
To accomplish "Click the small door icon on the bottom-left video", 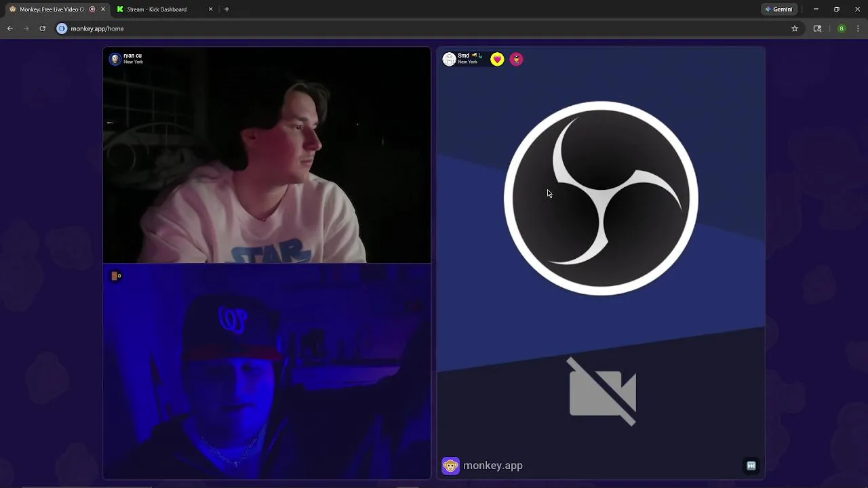I will 116,276.
